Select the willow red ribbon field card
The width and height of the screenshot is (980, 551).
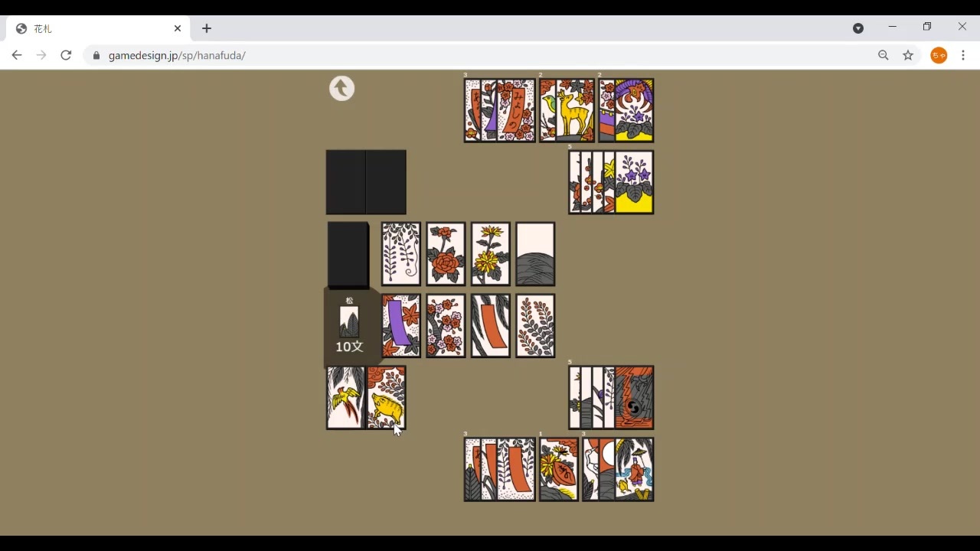pos(491,325)
